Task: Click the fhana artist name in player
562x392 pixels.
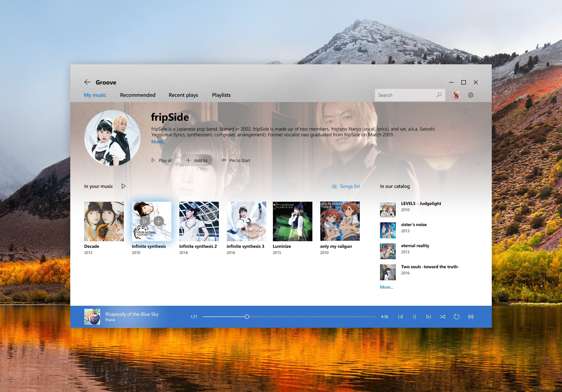Action: 110,320
